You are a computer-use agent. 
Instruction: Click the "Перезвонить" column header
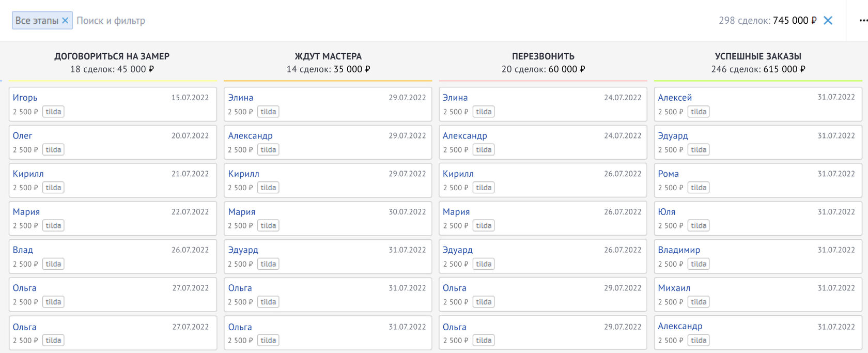pos(543,56)
